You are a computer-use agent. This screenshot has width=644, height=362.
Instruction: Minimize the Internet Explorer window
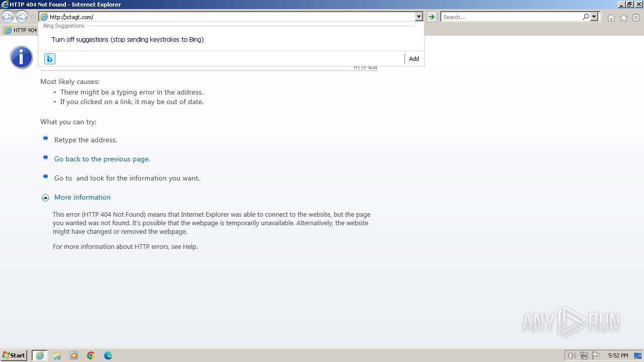(x=621, y=5)
